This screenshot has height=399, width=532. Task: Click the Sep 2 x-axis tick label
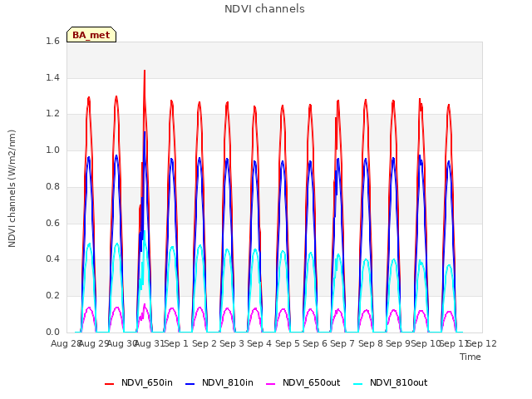[x=204, y=343]
